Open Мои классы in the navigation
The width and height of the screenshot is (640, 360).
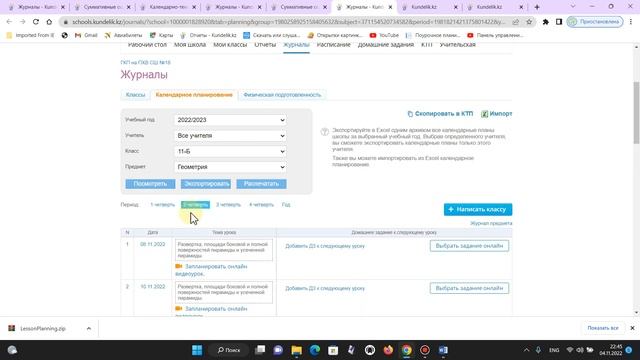click(x=230, y=45)
